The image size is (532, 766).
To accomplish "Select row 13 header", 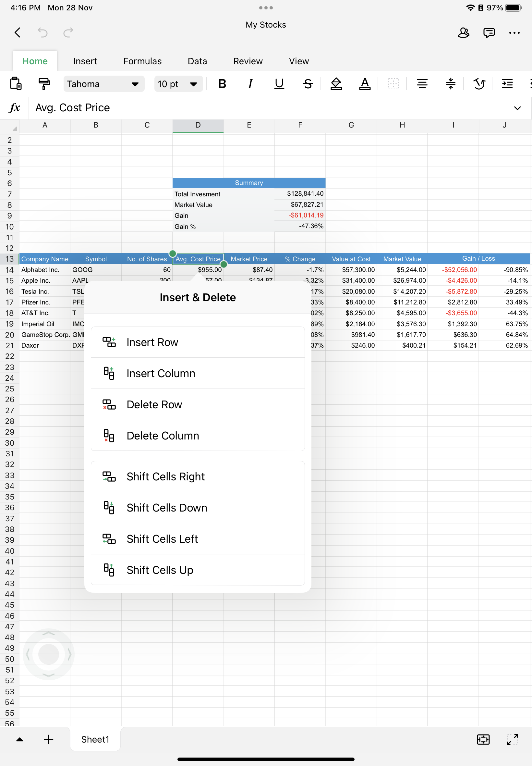I will 10,259.
